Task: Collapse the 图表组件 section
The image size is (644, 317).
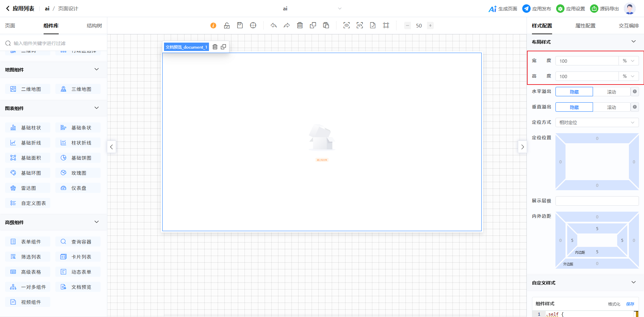Action: pyautogui.click(x=97, y=108)
